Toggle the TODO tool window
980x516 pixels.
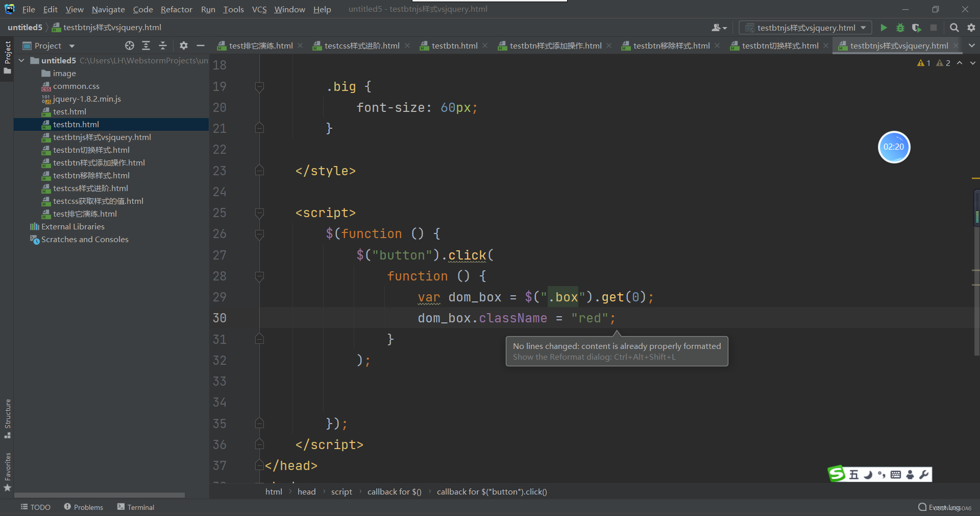point(35,507)
